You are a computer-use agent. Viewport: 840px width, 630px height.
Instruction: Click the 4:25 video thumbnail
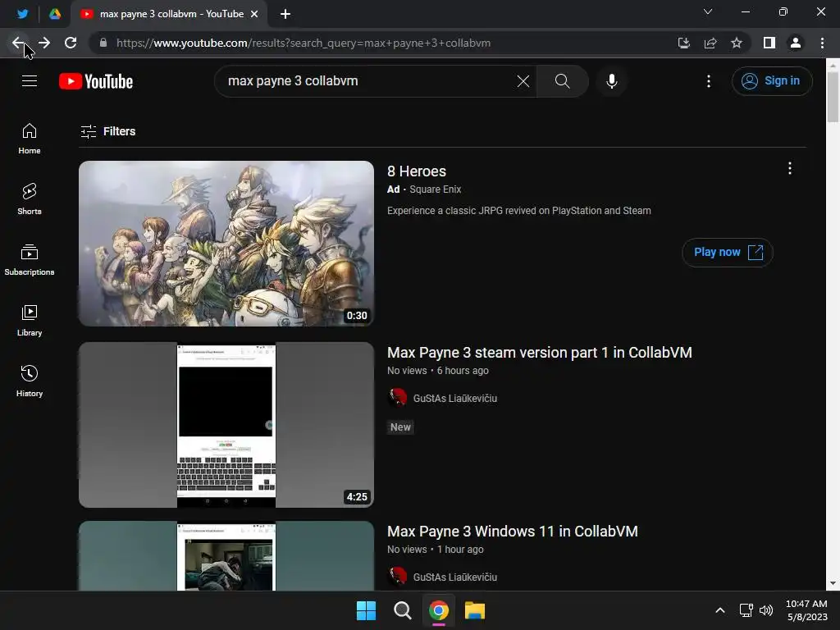click(x=226, y=425)
